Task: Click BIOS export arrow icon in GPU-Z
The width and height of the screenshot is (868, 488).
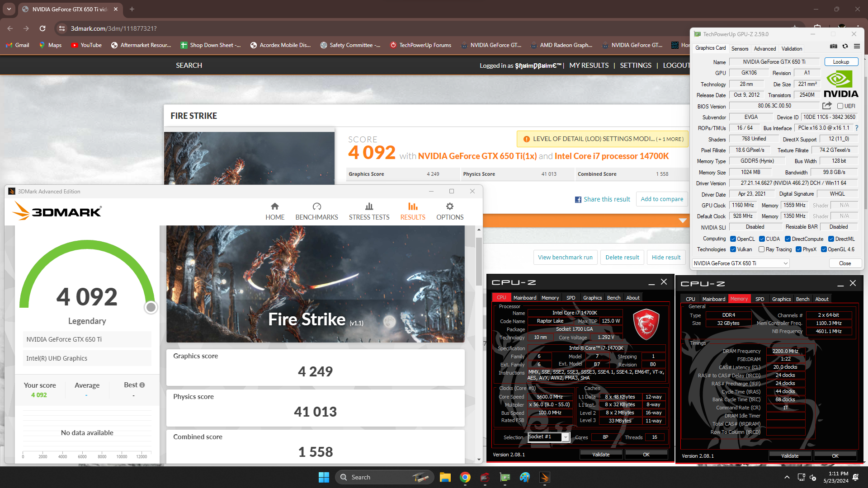Action: (x=827, y=106)
